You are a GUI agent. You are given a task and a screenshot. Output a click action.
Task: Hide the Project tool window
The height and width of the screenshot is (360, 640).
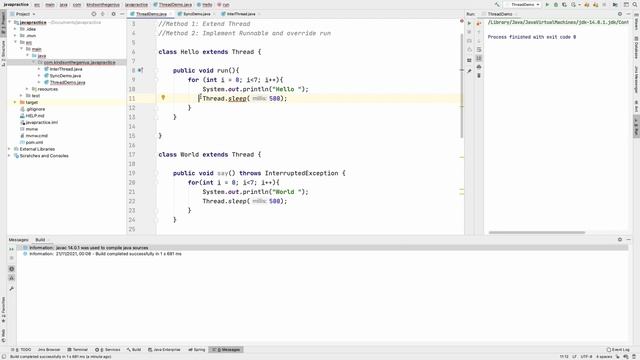[122, 14]
